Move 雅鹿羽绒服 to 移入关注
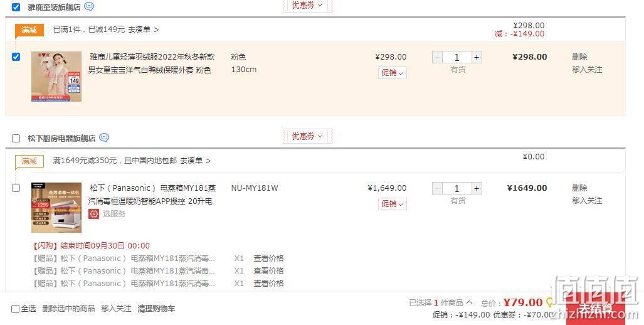This screenshot has height=325, width=644. (x=587, y=70)
